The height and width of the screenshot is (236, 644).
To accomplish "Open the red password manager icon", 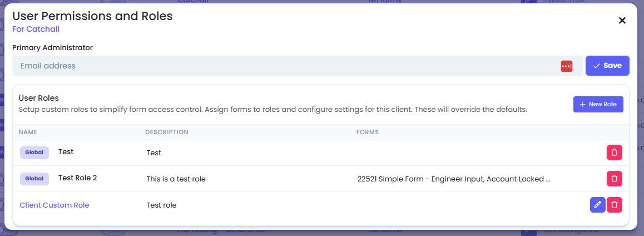I will [x=566, y=66].
